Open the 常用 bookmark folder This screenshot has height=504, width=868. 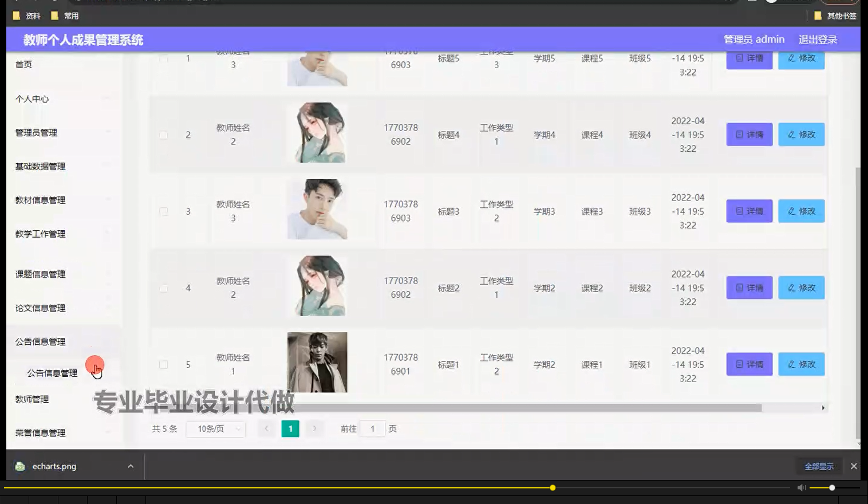65,16
